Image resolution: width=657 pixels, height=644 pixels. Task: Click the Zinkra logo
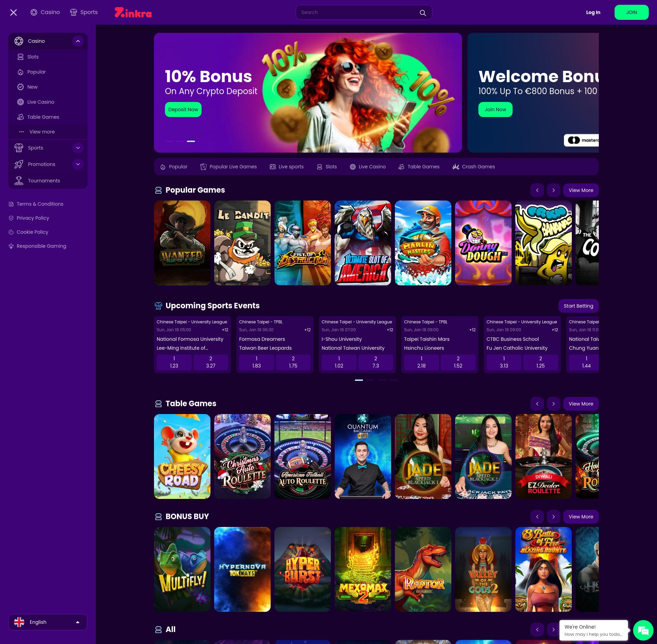click(x=133, y=13)
